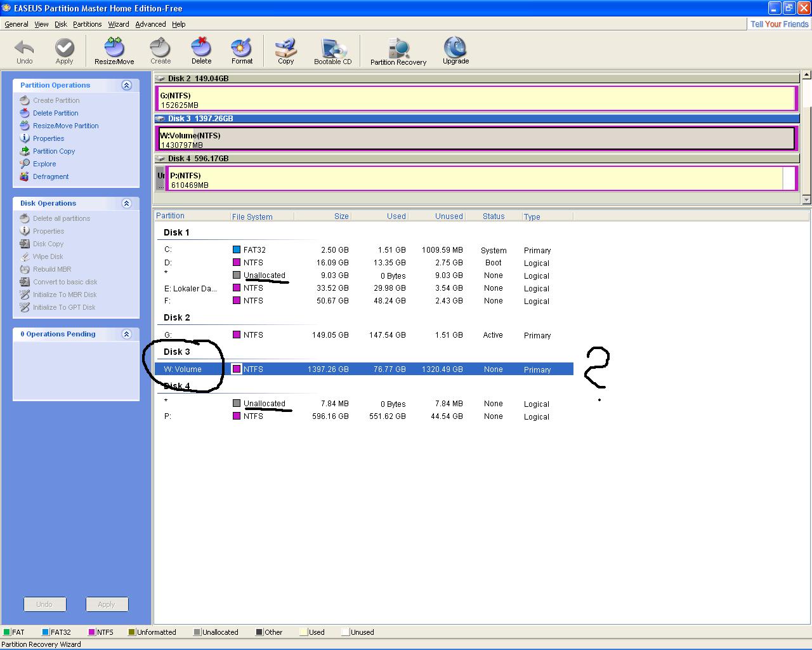Sort by Type column header
The height and width of the screenshot is (650, 812).
[x=547, y=216]
